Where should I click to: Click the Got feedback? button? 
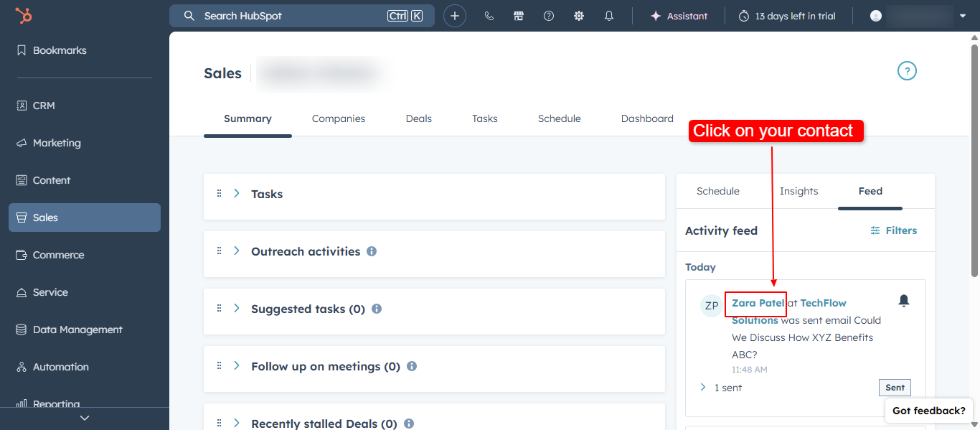pyautogui.click(x=928, y=410)
